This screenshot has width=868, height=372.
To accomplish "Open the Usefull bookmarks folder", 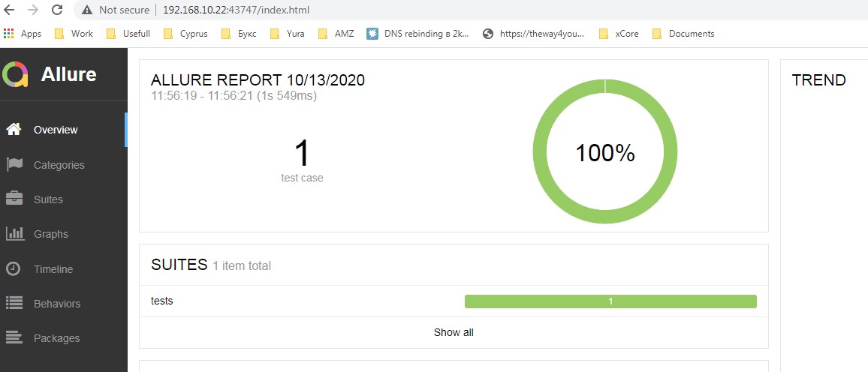I will click(128, 34).
